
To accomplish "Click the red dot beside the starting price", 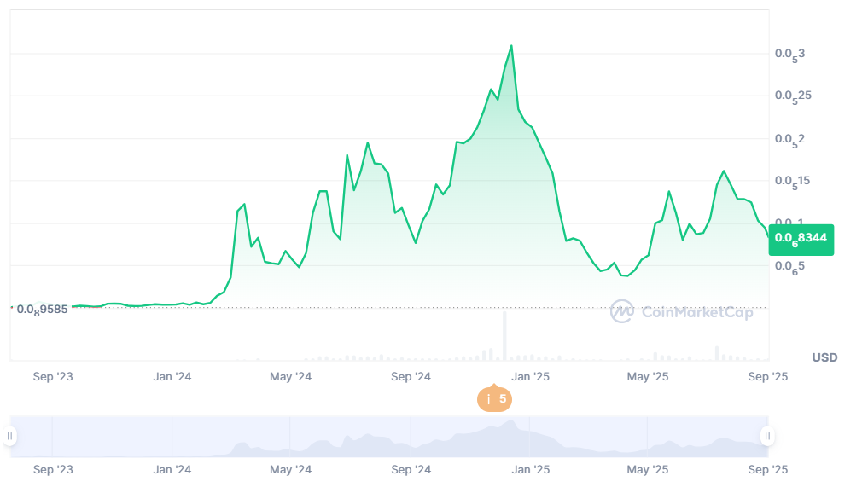I will click(x=11, y=307).
